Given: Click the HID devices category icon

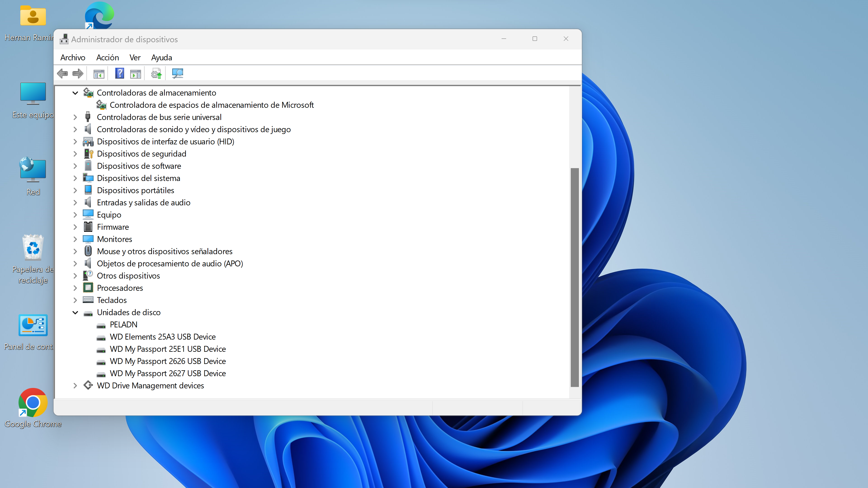Looking at the screenshot, I should click(x=88, y=141).
